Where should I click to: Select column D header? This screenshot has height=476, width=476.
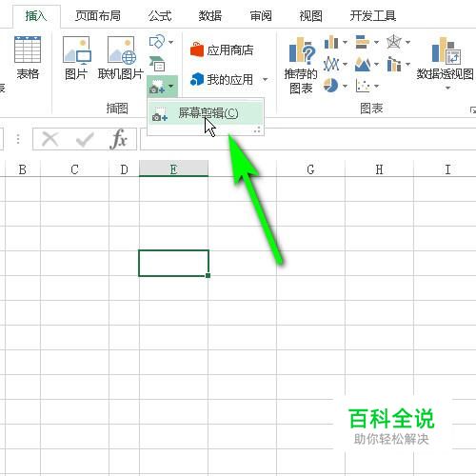124,169
